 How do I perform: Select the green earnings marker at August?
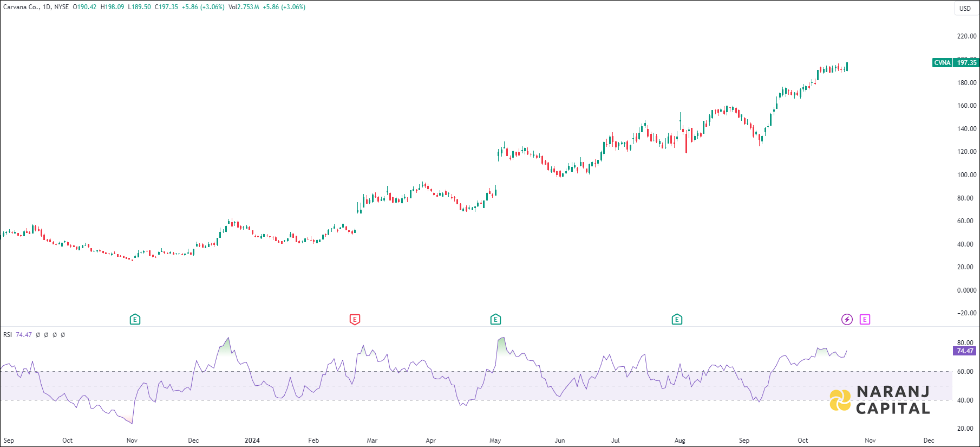tap(677, 319)
